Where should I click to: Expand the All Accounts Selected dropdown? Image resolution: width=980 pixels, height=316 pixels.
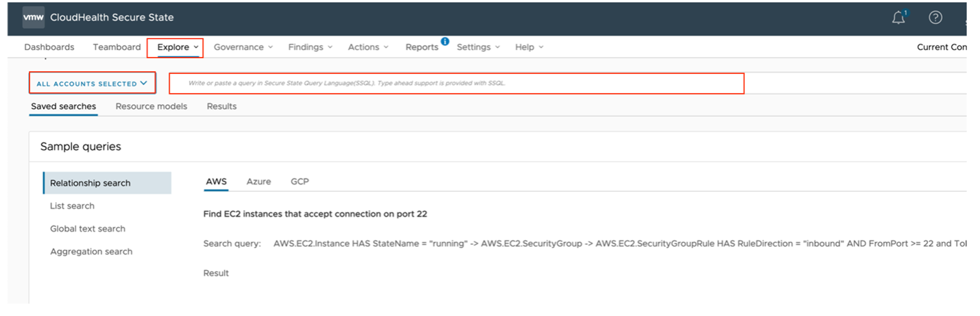(92, 84)
